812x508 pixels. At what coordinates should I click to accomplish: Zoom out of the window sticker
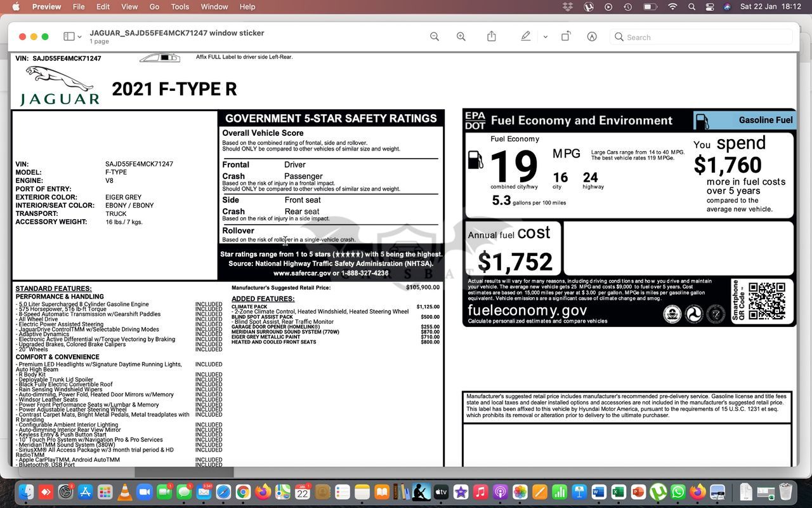pyautogui.click(x=435, y=37)
